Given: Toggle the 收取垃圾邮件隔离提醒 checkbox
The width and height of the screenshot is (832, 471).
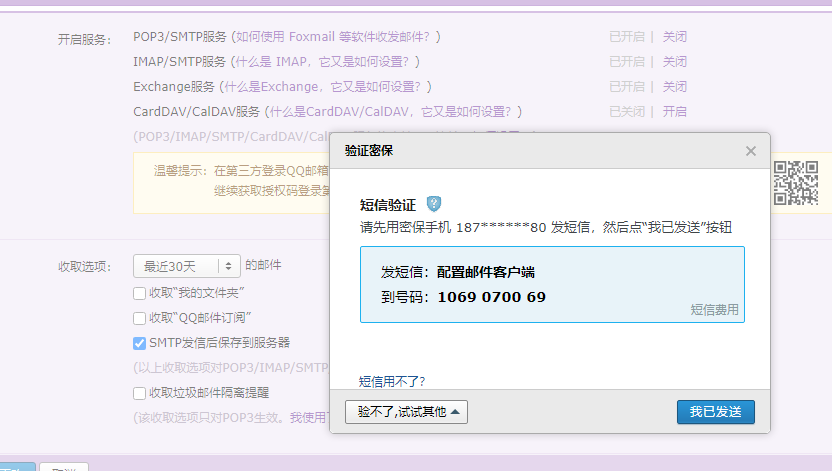Looking at the screenshot, I should pyautogui.click(x=140, y=393).
